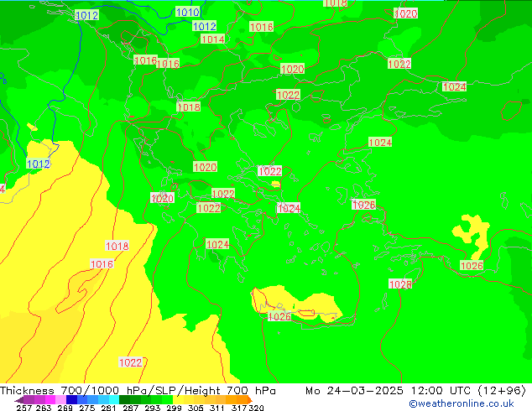Click legend value 263
Image resolution: width=532 pixels, height=411 pixels.
44,408
